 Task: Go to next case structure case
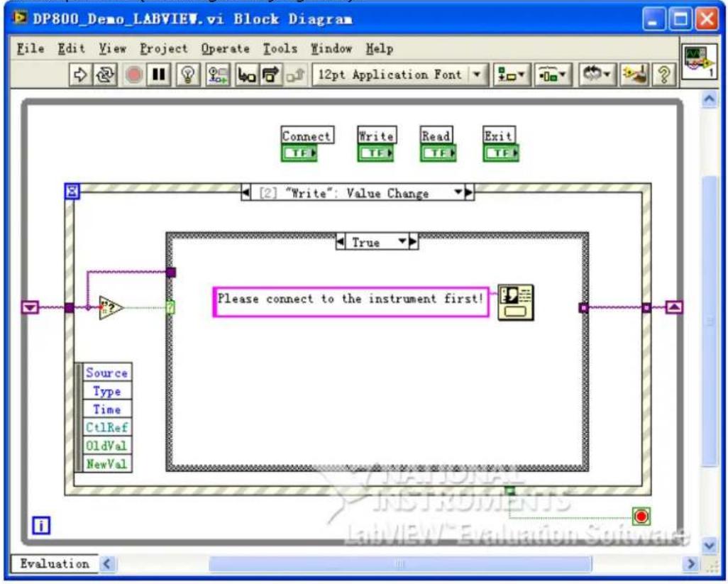click(413, 242)
